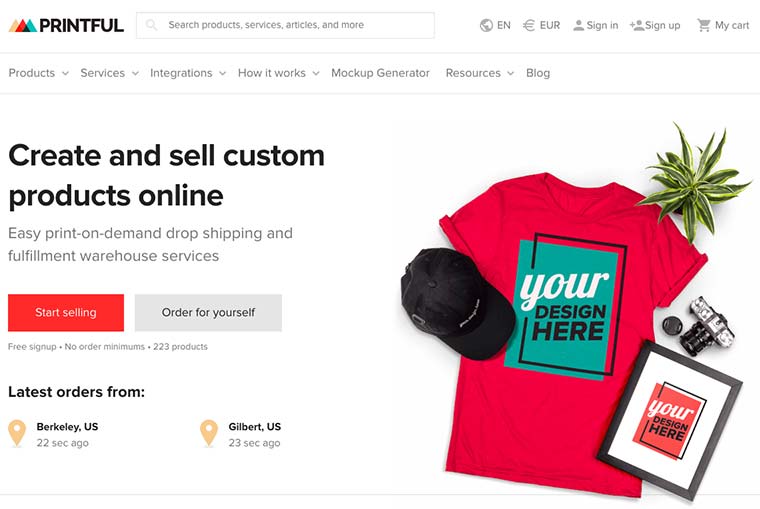
Task: Expand the Products dropdown menu
Action: [x=38, y=73]
